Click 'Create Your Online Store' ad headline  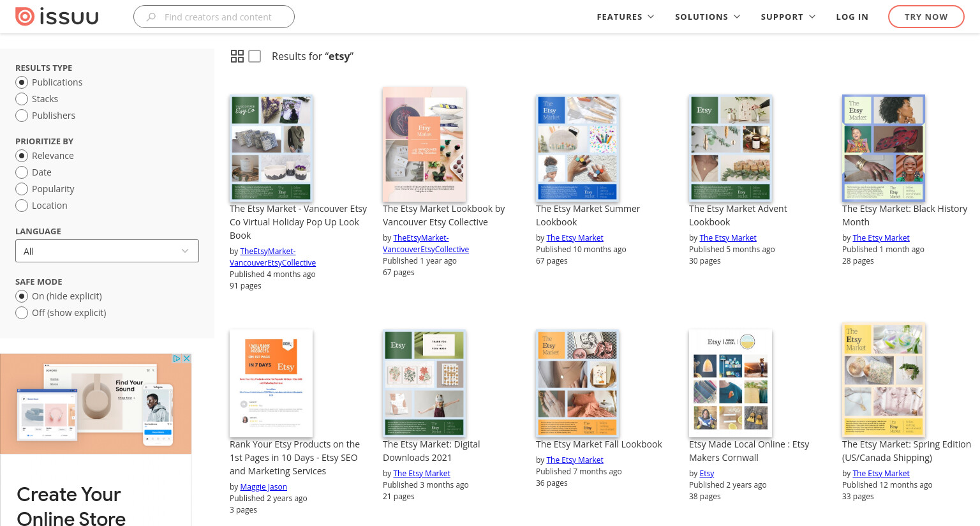click(71, 506)
